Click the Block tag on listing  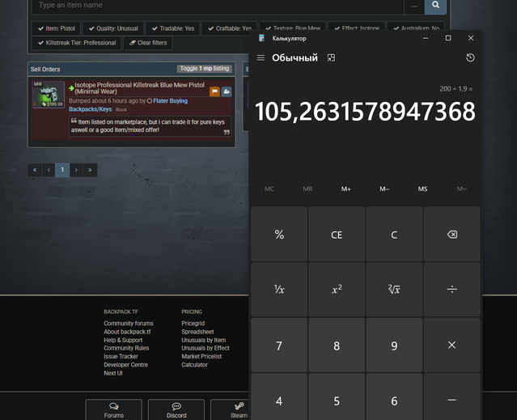tap(121, 109)
